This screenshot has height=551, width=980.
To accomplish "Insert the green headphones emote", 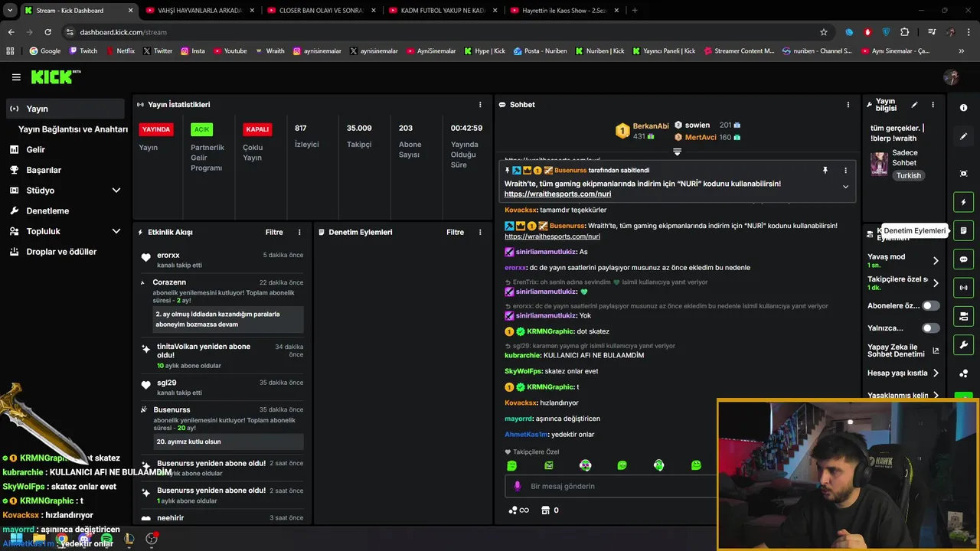I will 658,465.
